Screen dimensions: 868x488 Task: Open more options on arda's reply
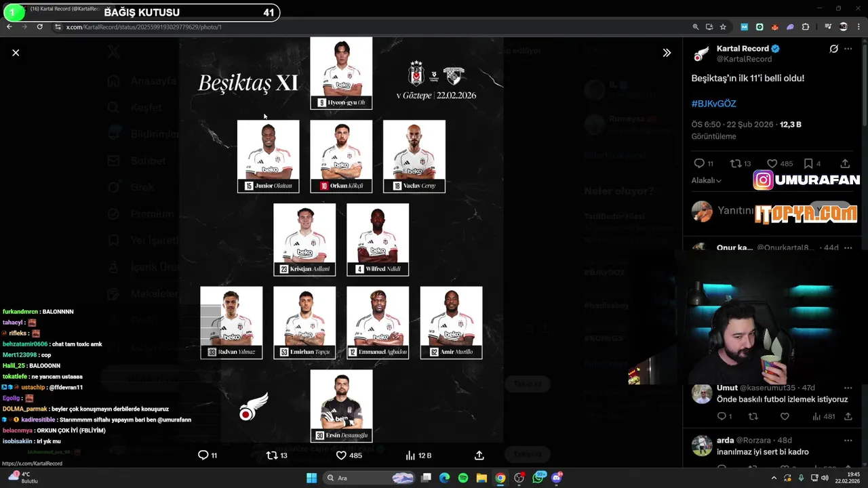coord(848,440)
